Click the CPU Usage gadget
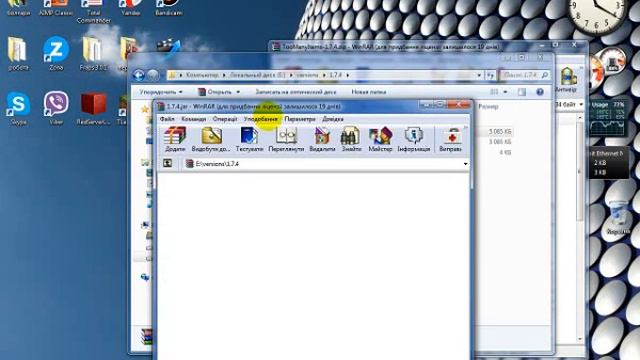Image resolution: width=640 pixels, height=360 pixels. [x=607, y=118]
